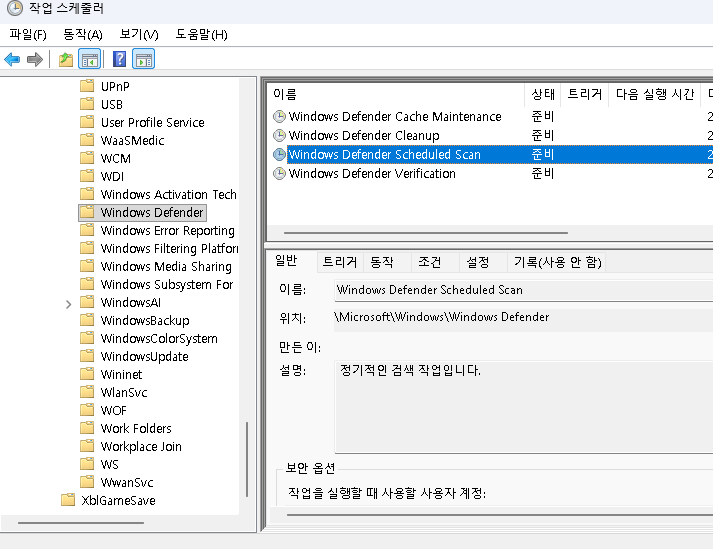
Task: Select the WindowsUpdate folder in tree
Action: click(x=144, y=357)
